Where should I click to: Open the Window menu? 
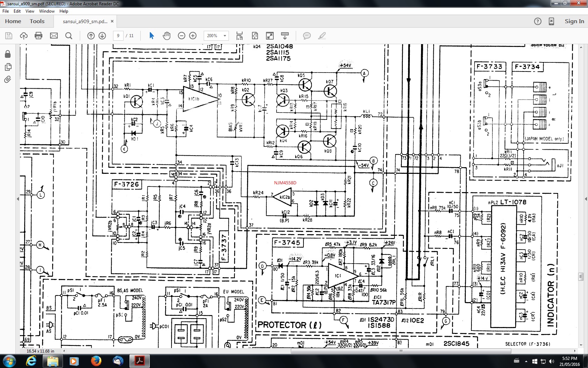(47, 11)
